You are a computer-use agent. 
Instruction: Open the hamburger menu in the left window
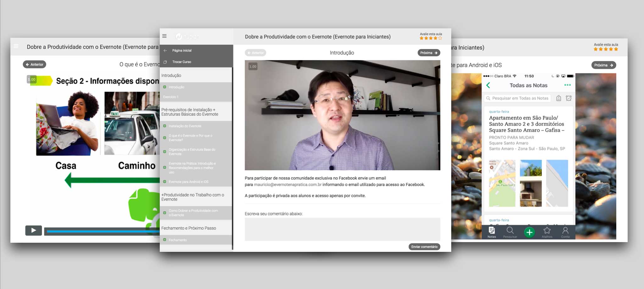[16, 46]
